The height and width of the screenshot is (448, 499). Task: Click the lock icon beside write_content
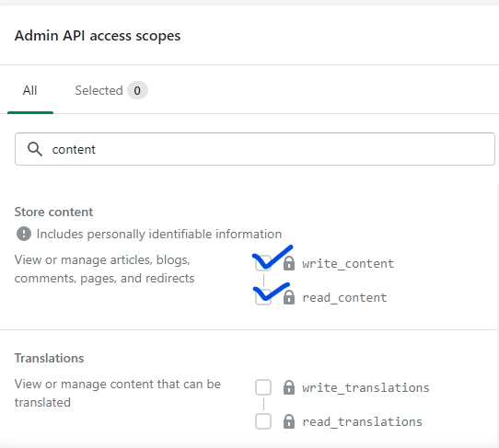(289, 263)
